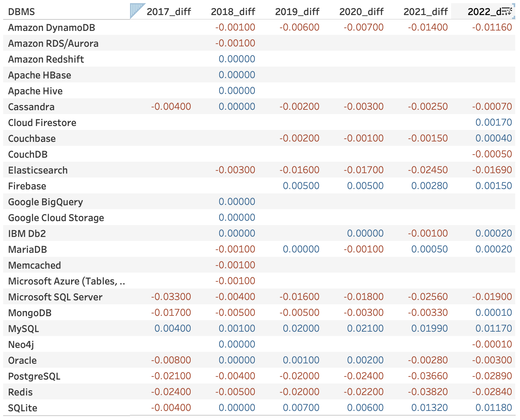Click the Oracle row label
The height and width of the screenshot is (420, 520).
tap(22, 361)
